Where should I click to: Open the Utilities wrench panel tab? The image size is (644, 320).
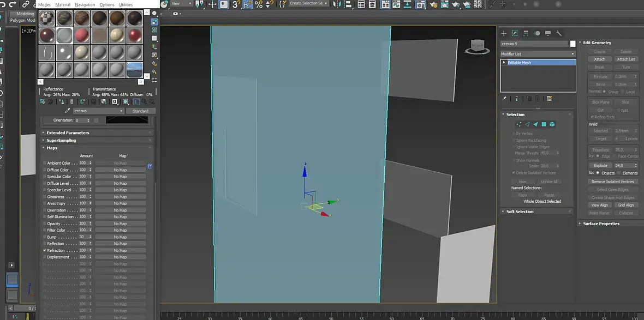[559, 33]
